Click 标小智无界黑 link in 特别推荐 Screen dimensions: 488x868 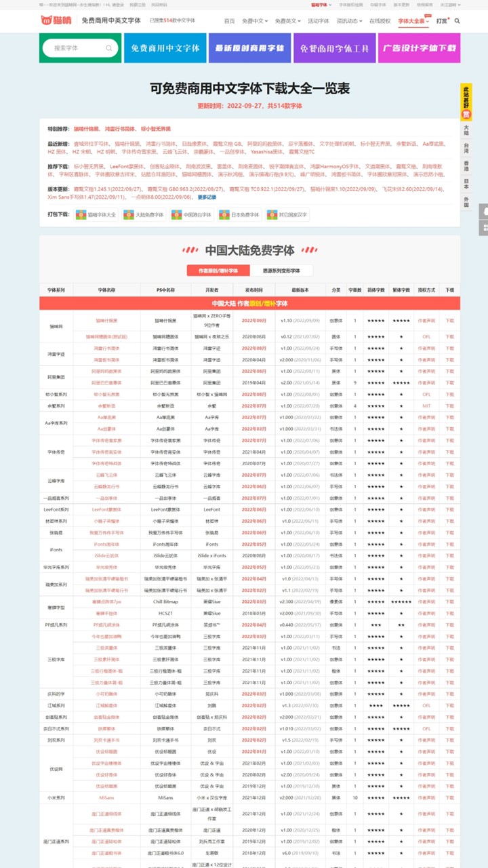coord(156,128)
